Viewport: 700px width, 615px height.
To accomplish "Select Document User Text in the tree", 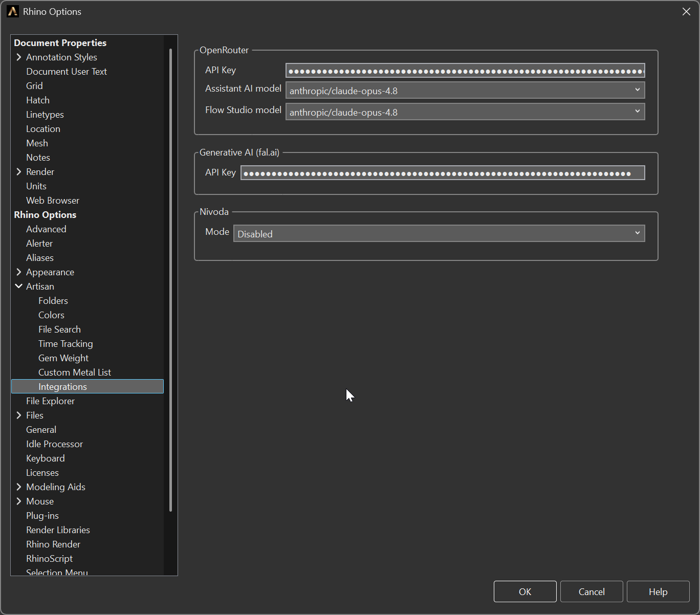I will [67, 72].
